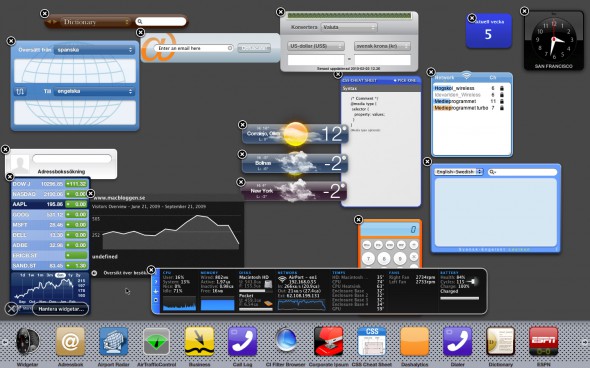
Task: Select the 6m range in the stock chart
Action: (60, 275)
